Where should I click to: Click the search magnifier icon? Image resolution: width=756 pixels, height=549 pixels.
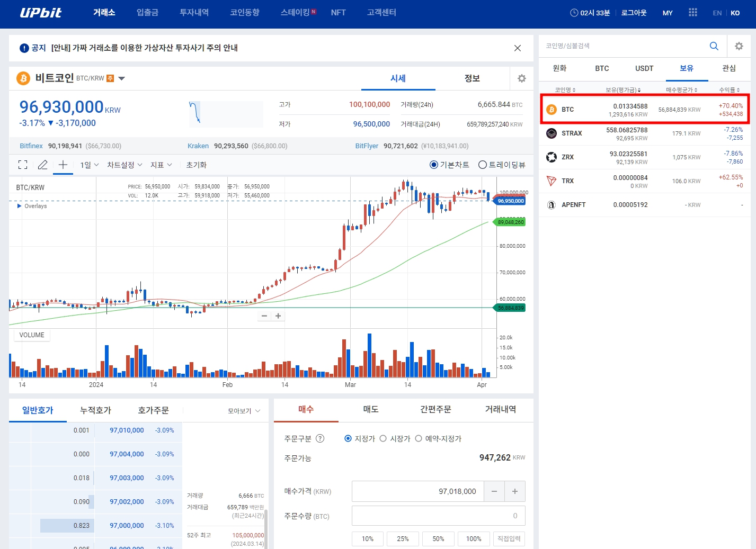tap(714, 46)
